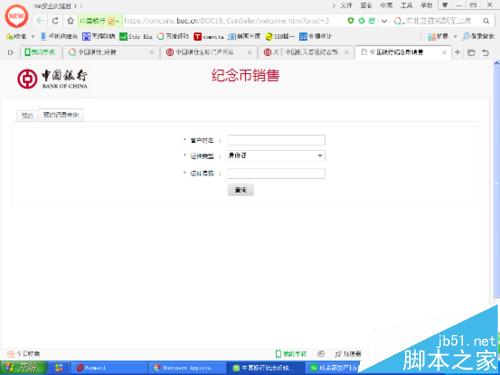
Task: Click the tab bar sidebar toggle icon
Action: click(10, 52)
